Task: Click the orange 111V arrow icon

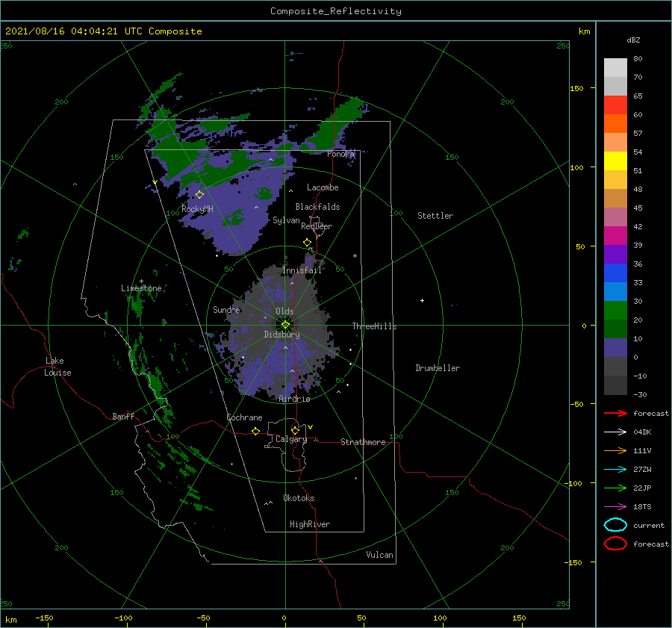Action: point(615,450)
